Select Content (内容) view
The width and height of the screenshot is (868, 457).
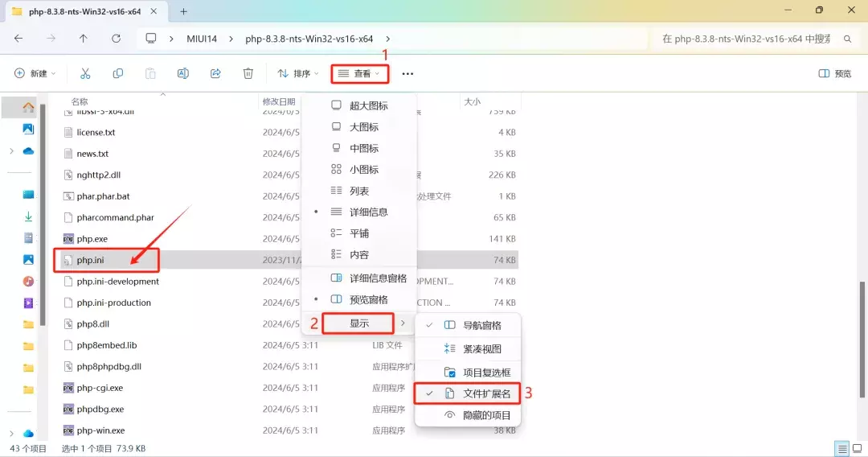tap(358, 255)
